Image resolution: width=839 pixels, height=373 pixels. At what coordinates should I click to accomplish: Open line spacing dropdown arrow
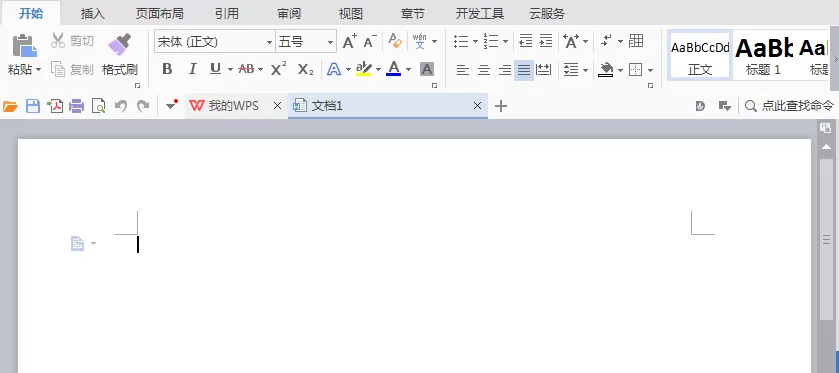coord(585,70)
